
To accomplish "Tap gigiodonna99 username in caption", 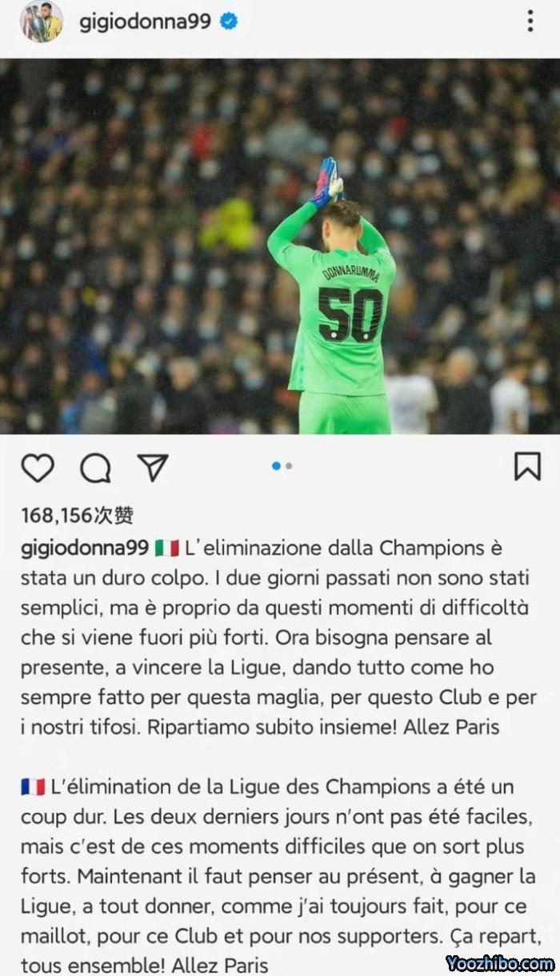I will tap(84, 549).
